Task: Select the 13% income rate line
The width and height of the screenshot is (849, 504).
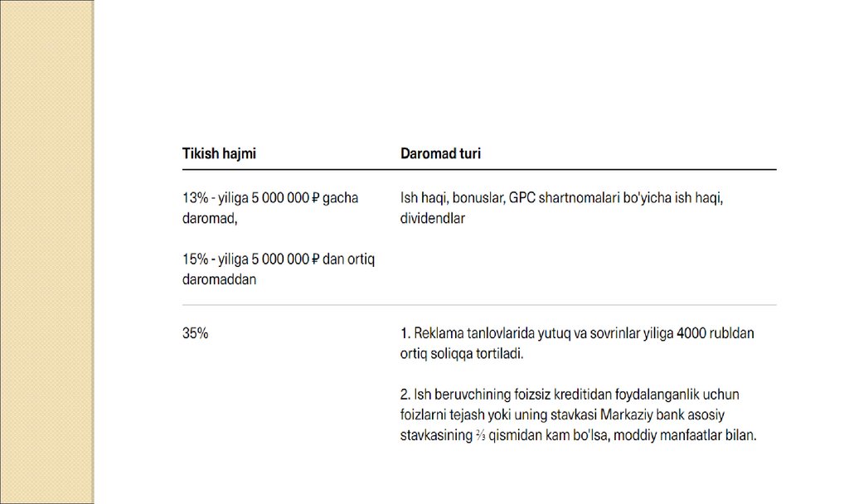Action: point(269,200)
